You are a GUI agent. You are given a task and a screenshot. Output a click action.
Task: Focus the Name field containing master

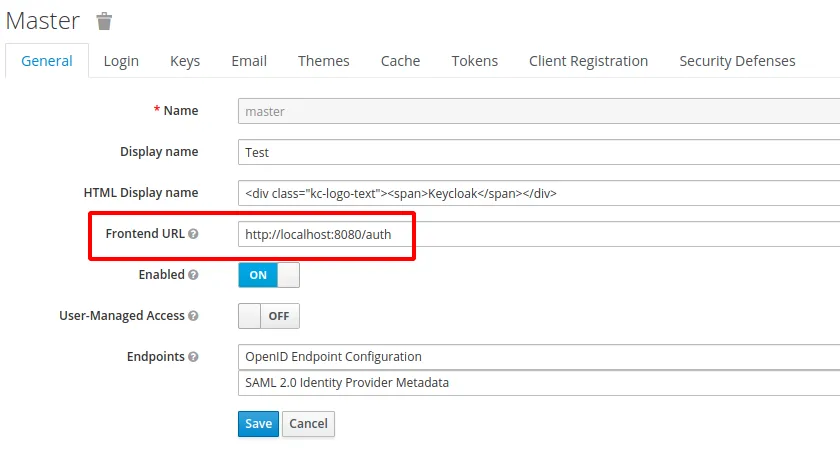point(539,111)
